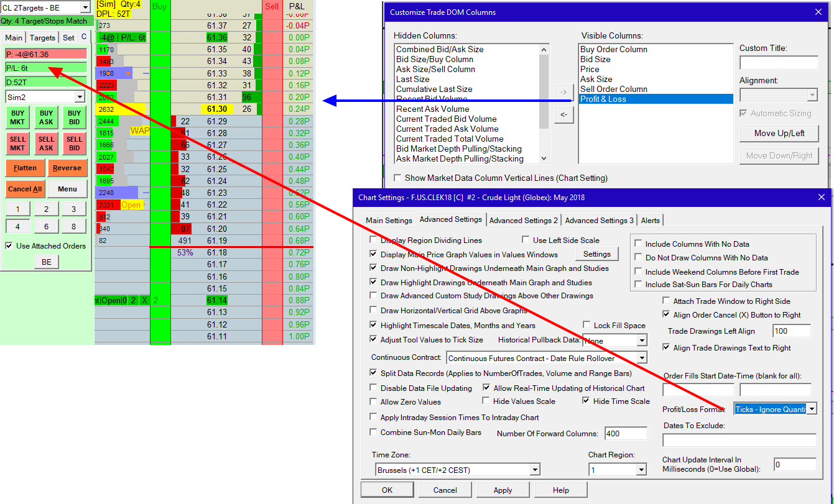Image resolution: width=834 pixels, height=504 pixels.
Task: Focus the Custom Title input field
Action: 779,63
